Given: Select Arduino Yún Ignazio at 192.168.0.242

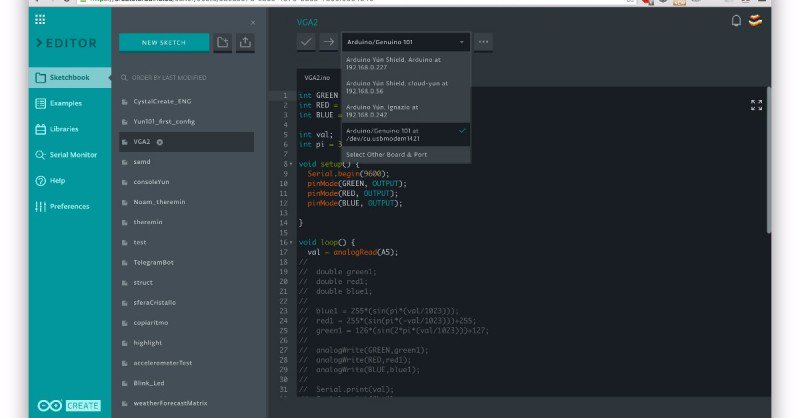Looking at the screenshot, I should 406,111.
